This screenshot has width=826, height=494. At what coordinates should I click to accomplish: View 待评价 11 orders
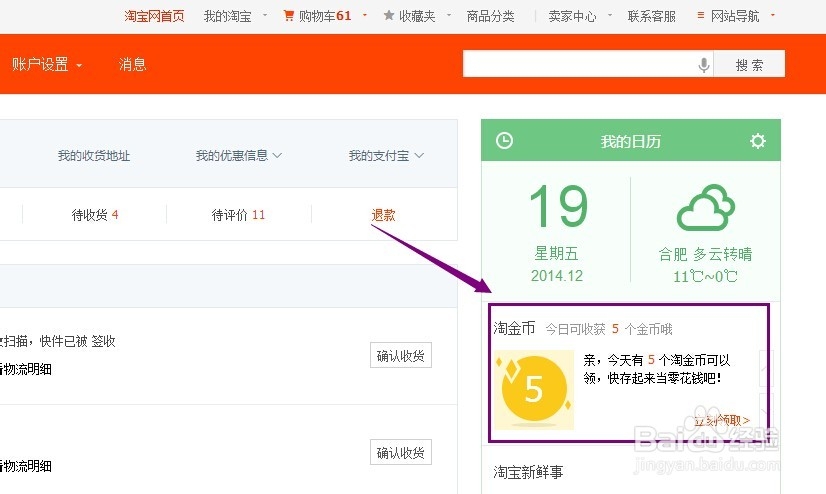click(238, 215)
